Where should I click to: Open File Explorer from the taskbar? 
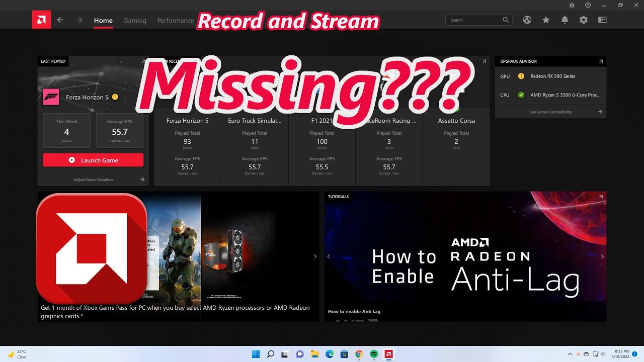(x=314, y=354)
